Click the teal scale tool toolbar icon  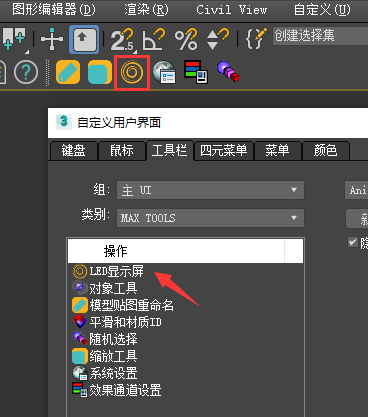(x=100, y=72)
